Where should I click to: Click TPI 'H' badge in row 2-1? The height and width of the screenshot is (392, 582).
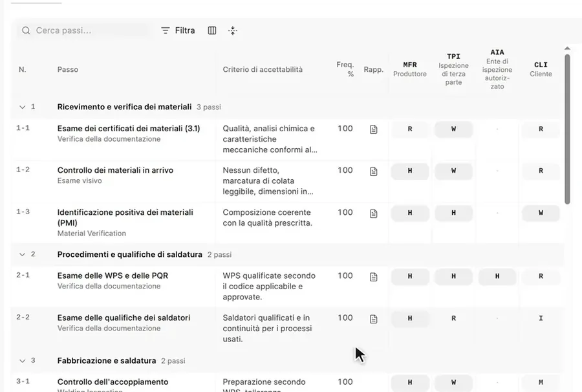tap(453, 277)
